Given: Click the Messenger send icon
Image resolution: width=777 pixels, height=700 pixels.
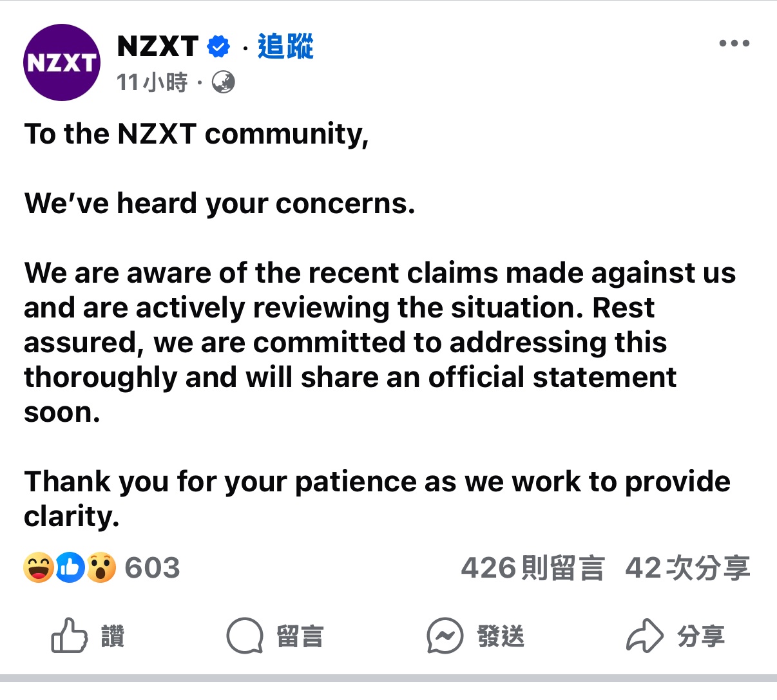Looking at the screenshot, I should coord(445,636).
